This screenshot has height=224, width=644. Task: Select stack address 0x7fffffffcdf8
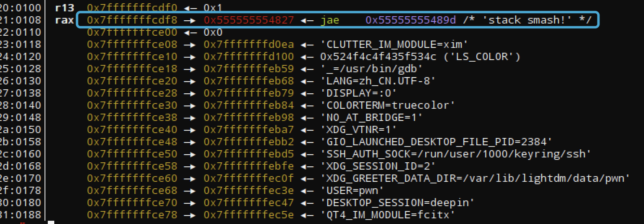132,20
